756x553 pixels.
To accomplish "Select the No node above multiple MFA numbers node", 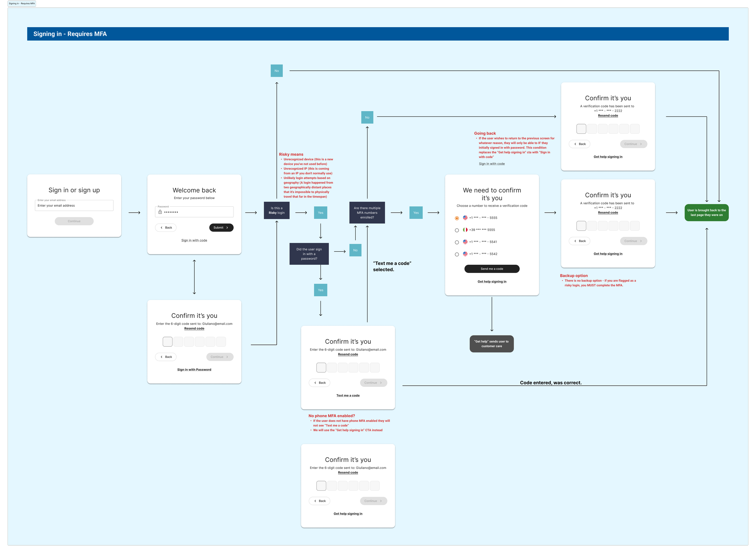I will (367, 117).
